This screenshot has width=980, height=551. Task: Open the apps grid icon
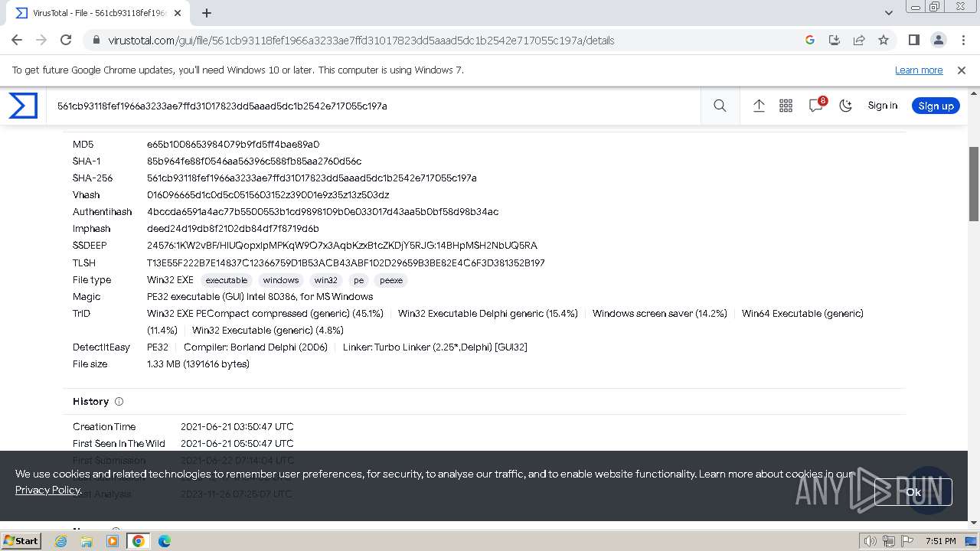point(786,106)
